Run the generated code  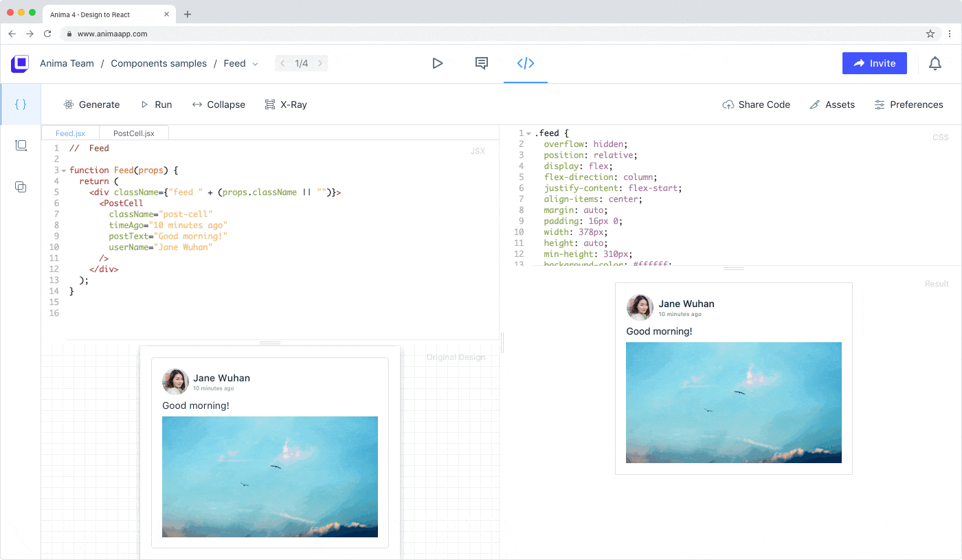coord(157,104)
